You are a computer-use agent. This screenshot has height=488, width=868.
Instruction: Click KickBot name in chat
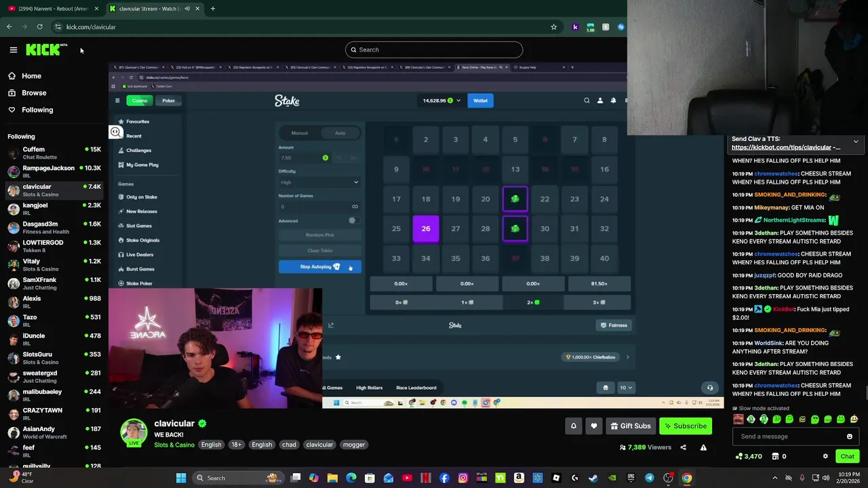click(x=783, y=309)
